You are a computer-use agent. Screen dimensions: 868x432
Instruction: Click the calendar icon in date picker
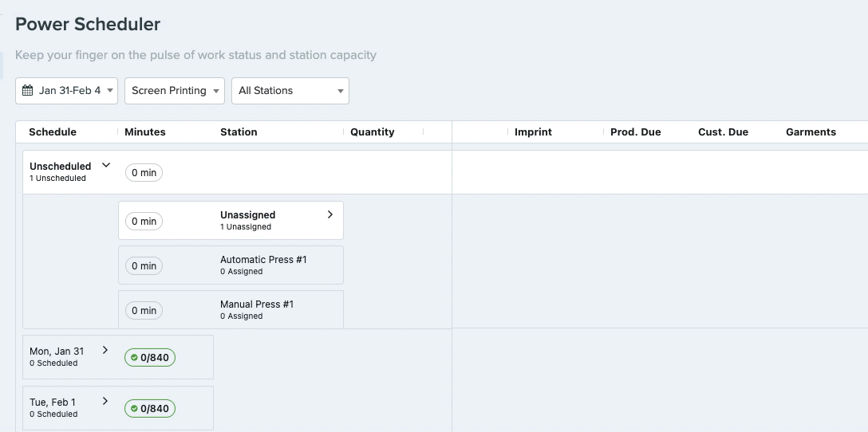27,90
